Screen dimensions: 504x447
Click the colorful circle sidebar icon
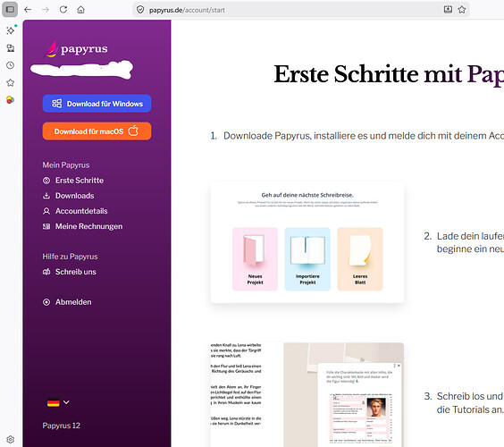click(11, 100)
